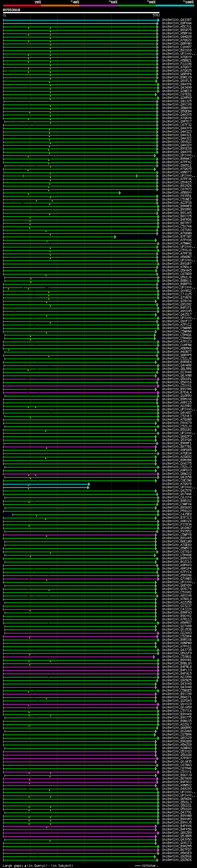Open UniRef100_Q43050 entry

176,840
